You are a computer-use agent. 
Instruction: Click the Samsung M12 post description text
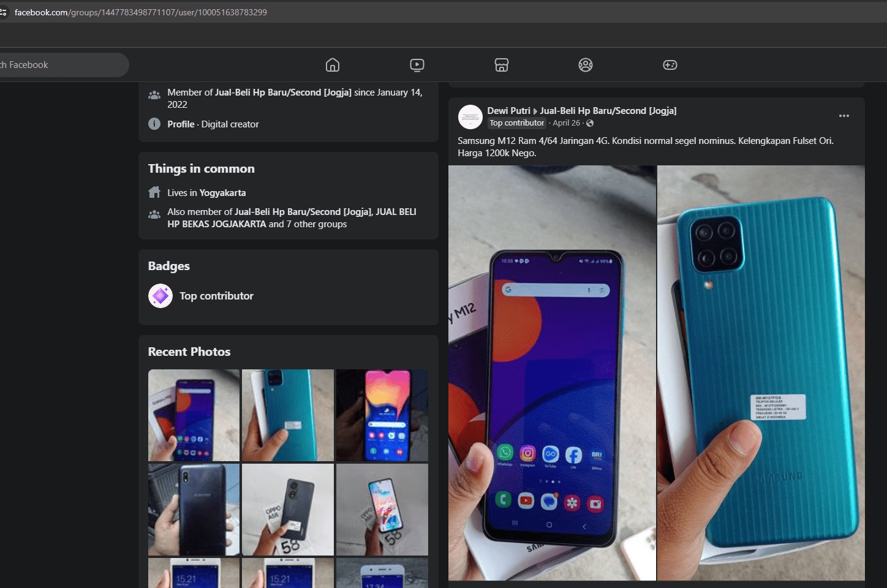pos(646,147)
